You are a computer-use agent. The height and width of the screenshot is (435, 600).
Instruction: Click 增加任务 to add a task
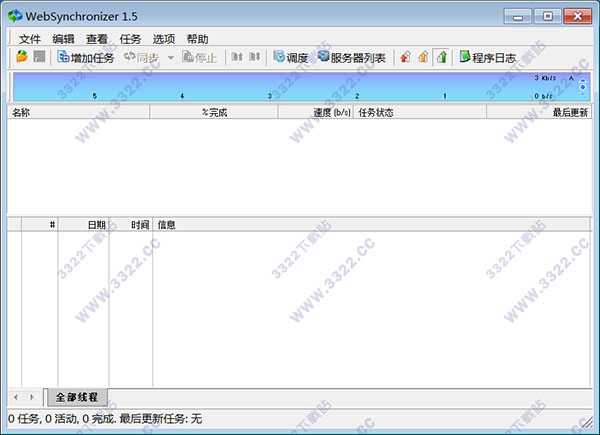coord(86,57)
